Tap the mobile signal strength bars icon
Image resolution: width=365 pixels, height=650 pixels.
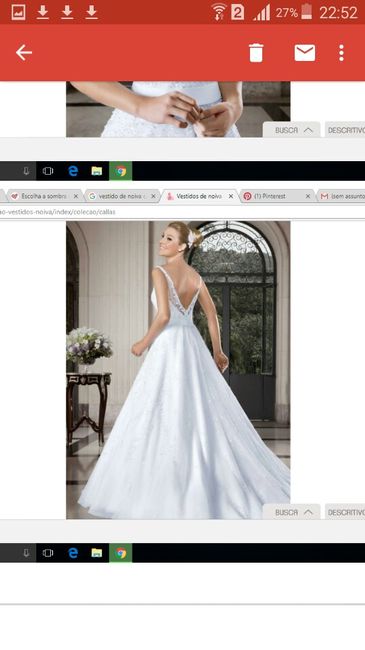(262, 12)
